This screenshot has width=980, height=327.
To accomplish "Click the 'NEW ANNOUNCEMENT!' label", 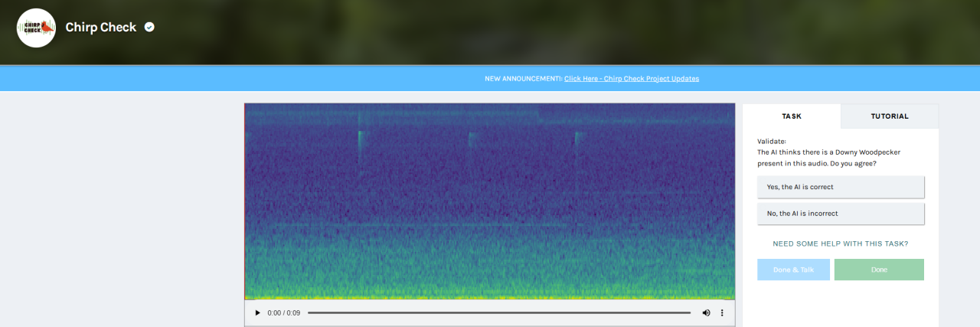I will click(524, 79).
